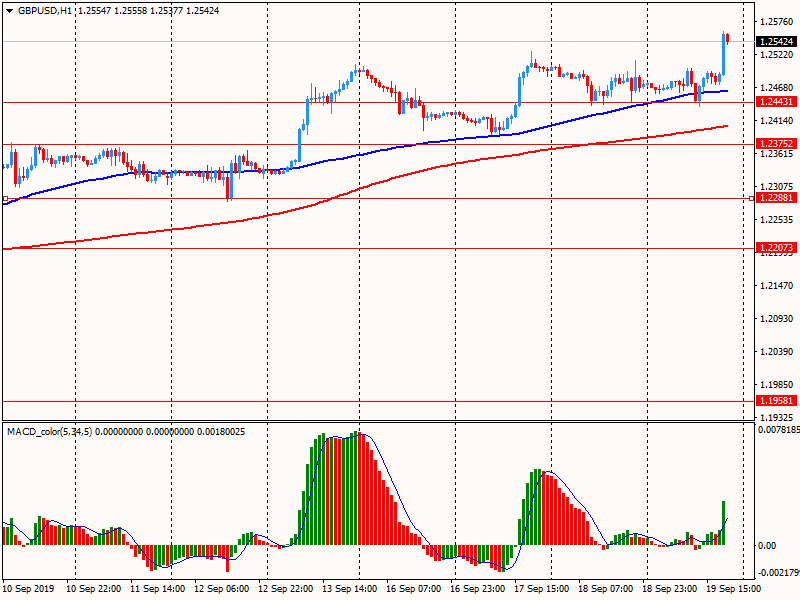
Task: Click the 18 Sep 07:00 time label
Action: tap(606, 589)
